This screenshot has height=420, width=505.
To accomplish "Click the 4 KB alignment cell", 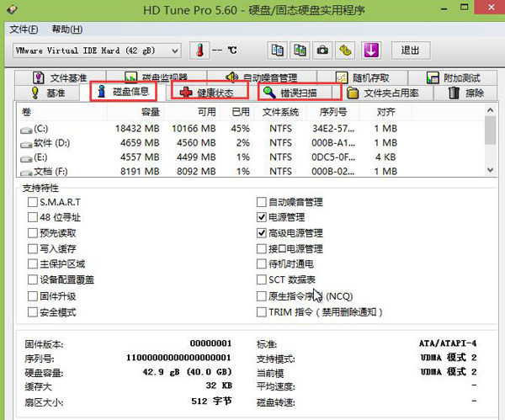I will click(385, 157).
